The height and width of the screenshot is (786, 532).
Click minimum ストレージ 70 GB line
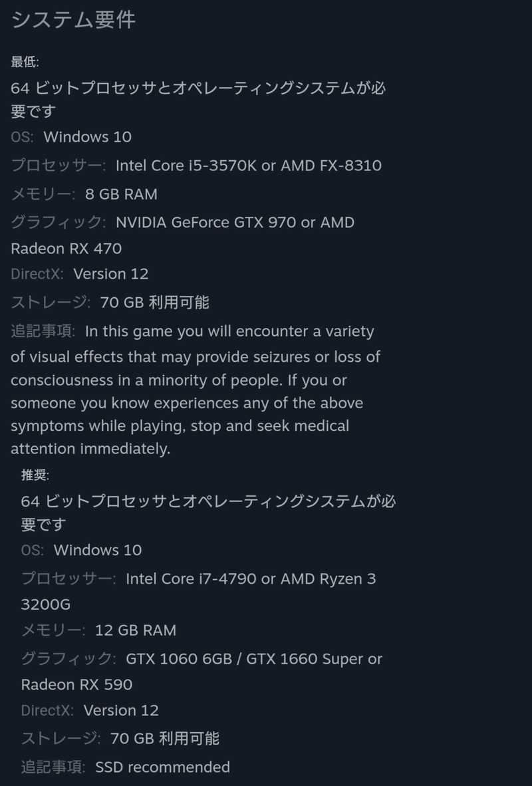click(110, 303)
